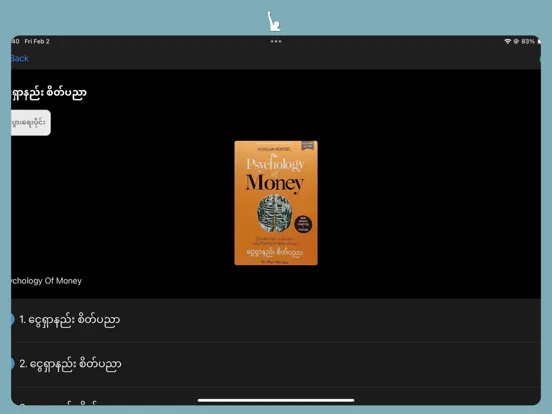Tap the Fri Feb 2 date
Viewport: 552px width, 414px height.
click(37, 41)
